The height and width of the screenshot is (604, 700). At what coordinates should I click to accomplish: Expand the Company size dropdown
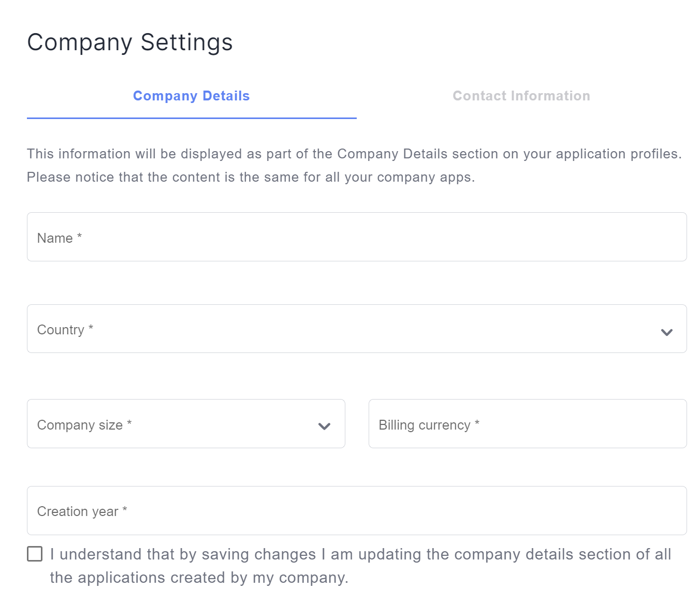[x=186, y=423]
